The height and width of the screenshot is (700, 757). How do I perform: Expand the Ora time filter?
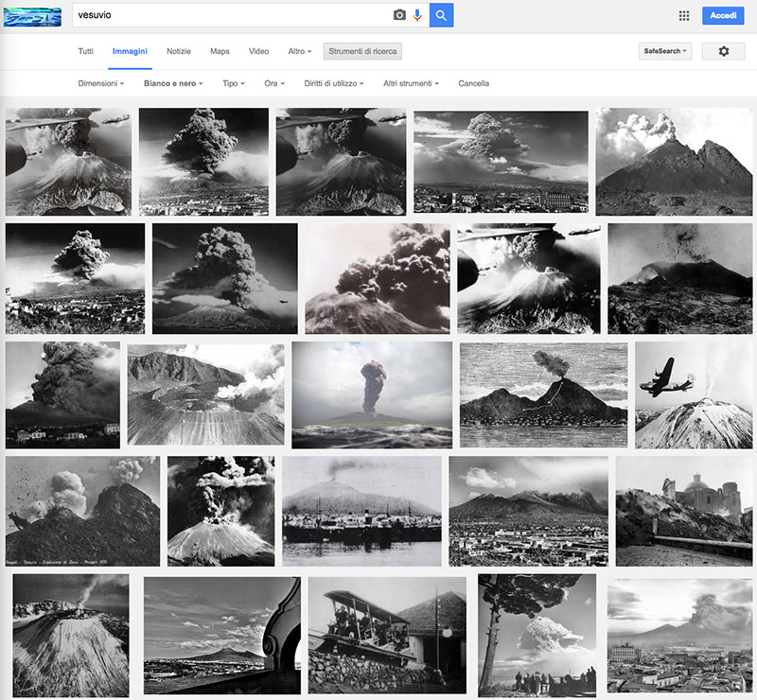click(x=274, y=83)
